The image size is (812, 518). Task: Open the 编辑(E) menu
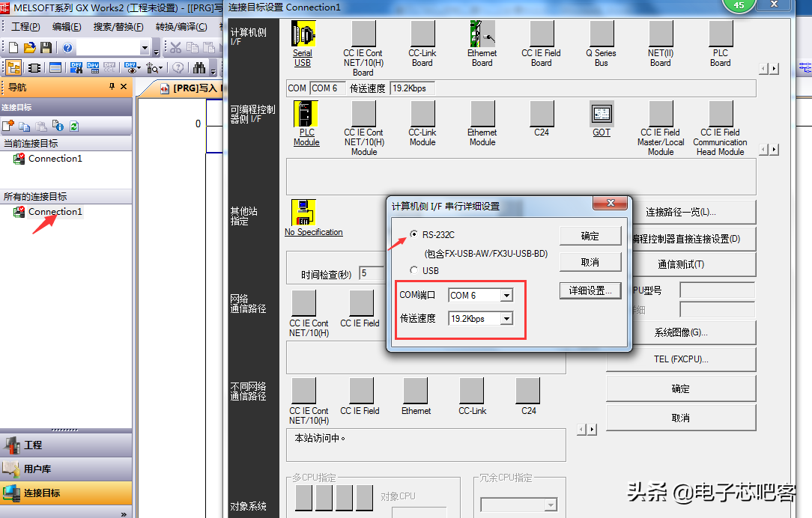pos(67,26)
